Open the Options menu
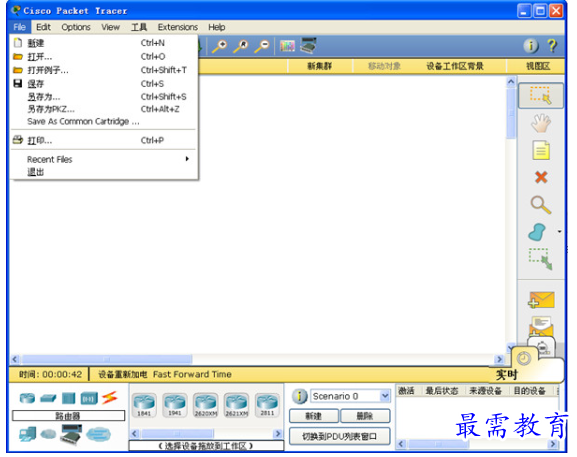The height and width of the screenshot is (457, 577). coord(76,27)
